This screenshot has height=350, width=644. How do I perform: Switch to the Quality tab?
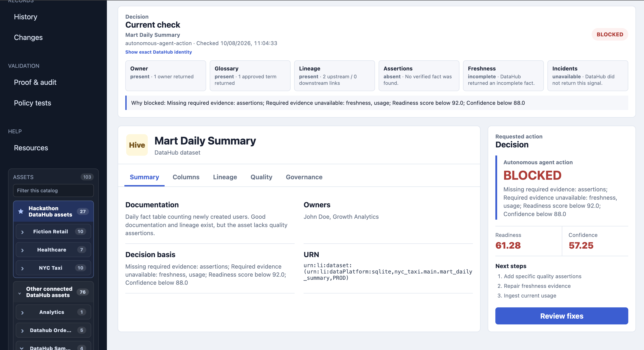click(x=261, y=177)
